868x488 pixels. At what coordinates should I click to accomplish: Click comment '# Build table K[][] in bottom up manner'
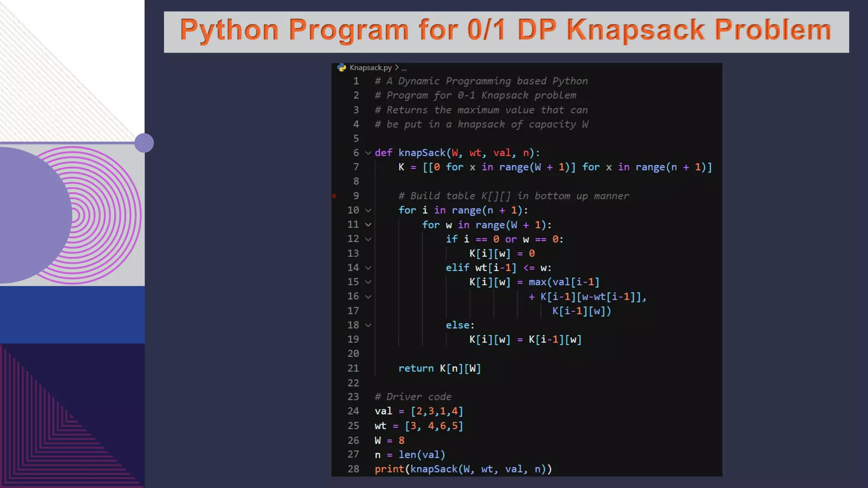pyautogui.click(x=514, y=196)
